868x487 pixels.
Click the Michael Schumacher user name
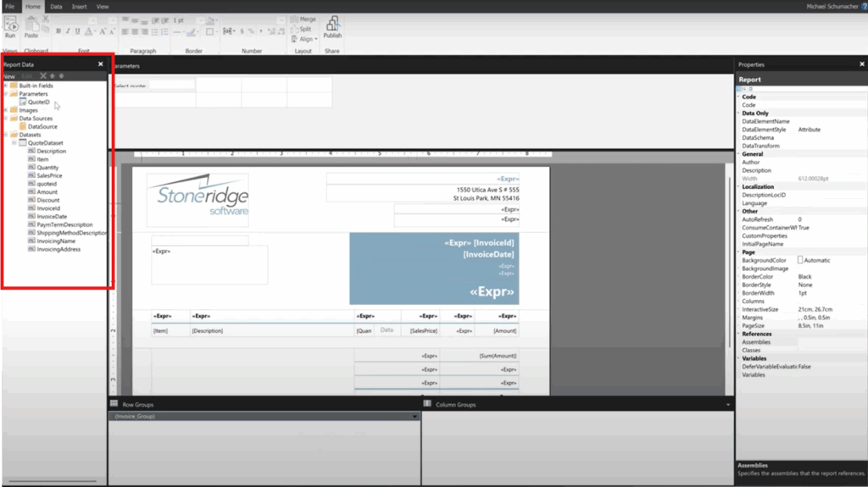coord(832,7)
